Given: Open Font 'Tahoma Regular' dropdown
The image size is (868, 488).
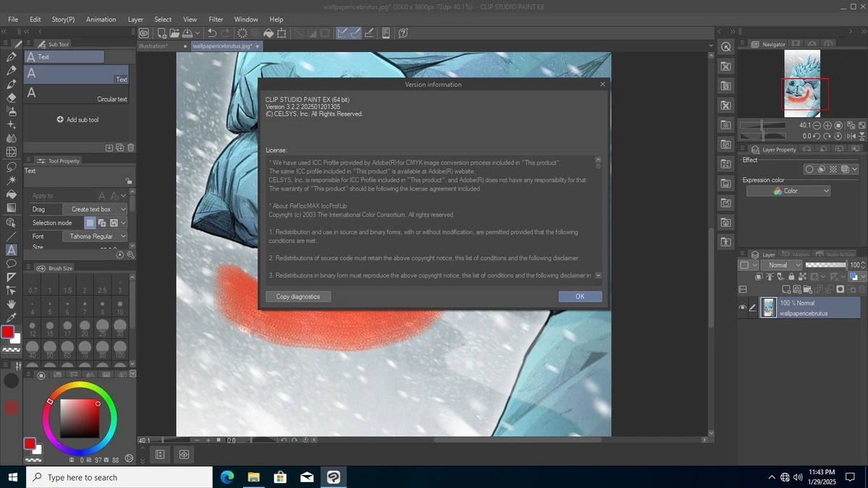Looking at the screenshot, I should tap(94, 236).
